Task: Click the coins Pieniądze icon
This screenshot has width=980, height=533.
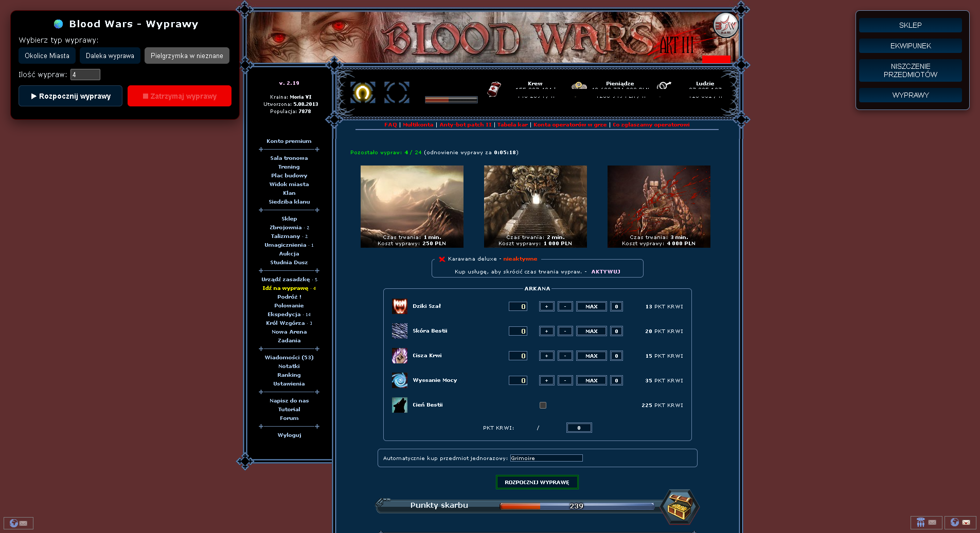Action: click(579, 85)
